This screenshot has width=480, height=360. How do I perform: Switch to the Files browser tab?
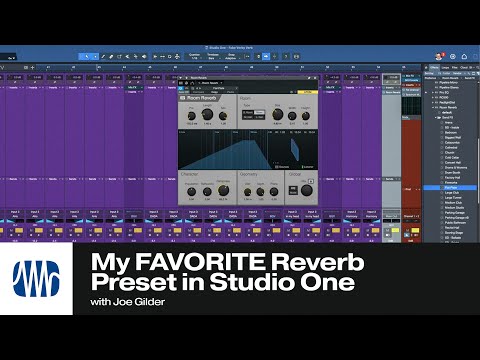[455, 68]
